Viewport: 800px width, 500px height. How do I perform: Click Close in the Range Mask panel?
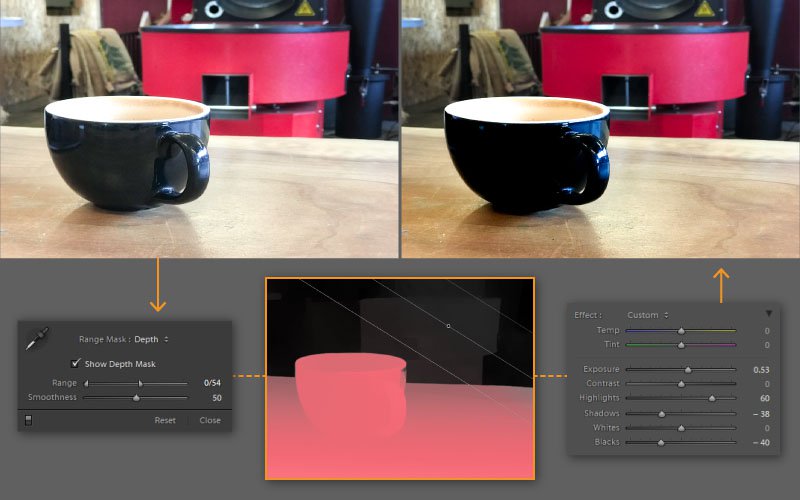point(210,420)
